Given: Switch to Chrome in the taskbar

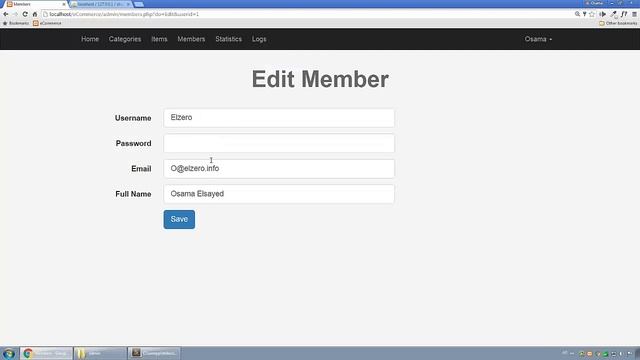Looking at the screenshot, I should 46,353.
